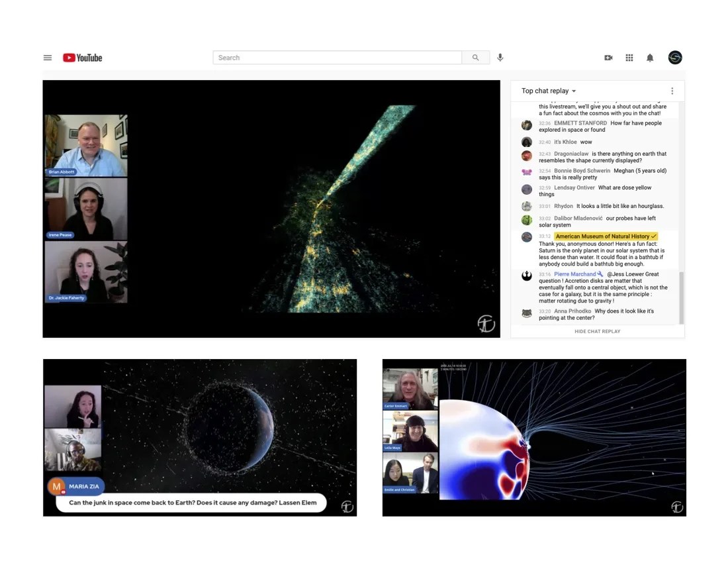Click the American Museum of Natural History name

pyautogui.click(x=604, y=236)
